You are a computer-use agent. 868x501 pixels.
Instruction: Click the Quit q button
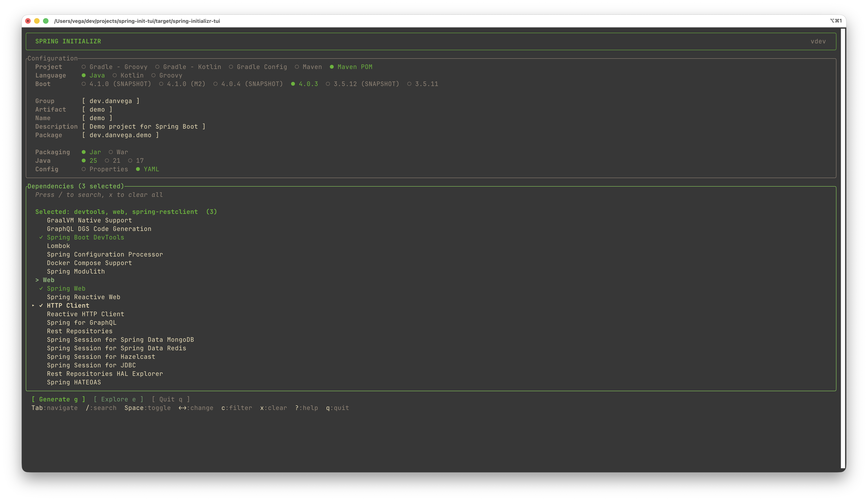[171, 399]
